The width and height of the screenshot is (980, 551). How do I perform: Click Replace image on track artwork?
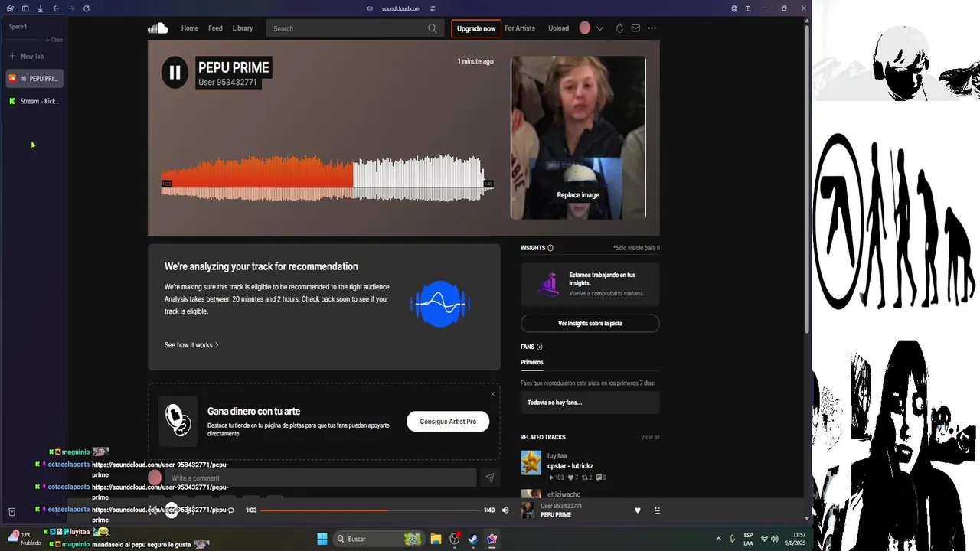click(x=578, y=195)
